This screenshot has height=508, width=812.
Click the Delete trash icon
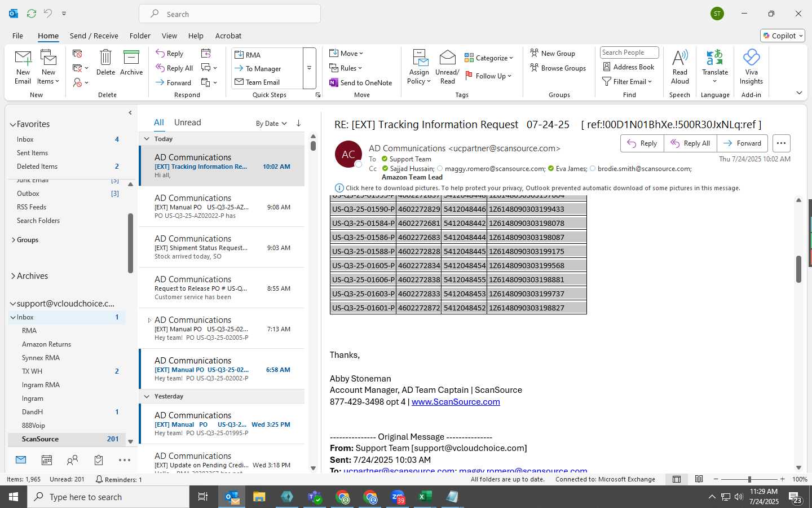tap(105, 58)
